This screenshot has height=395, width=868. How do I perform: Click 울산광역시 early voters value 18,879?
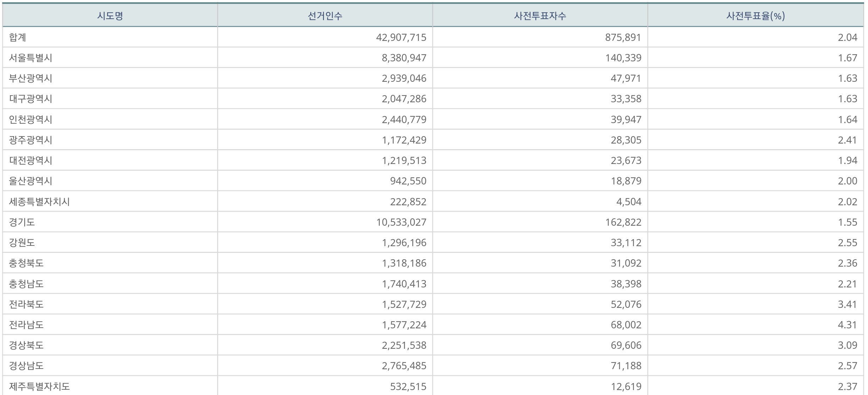[626, 181]
